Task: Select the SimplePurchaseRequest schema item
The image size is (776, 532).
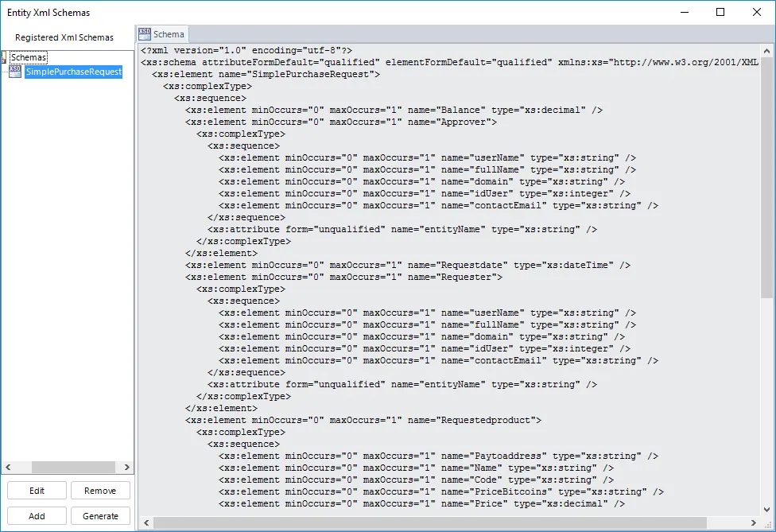Action: click(x=74, y=72)
